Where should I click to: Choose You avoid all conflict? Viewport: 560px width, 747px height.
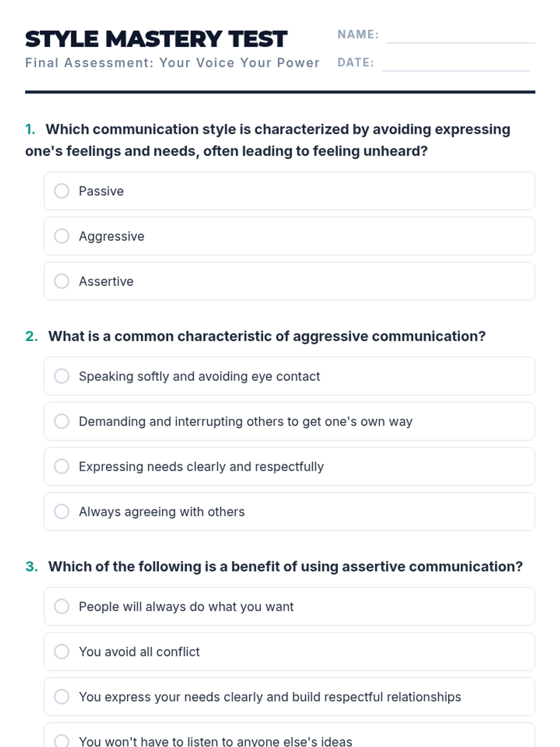[62, 652]
